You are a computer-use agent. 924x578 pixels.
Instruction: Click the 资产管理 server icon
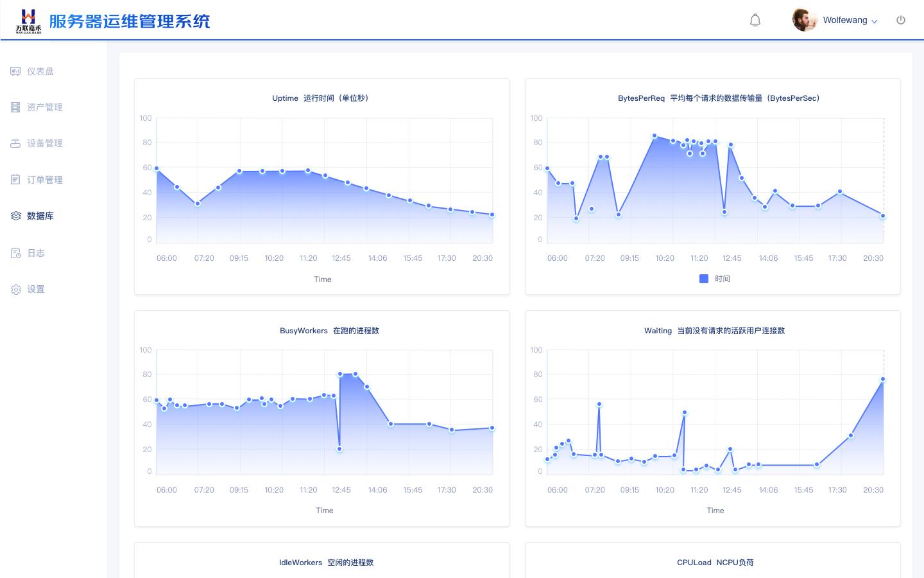(x=15, y=107)
